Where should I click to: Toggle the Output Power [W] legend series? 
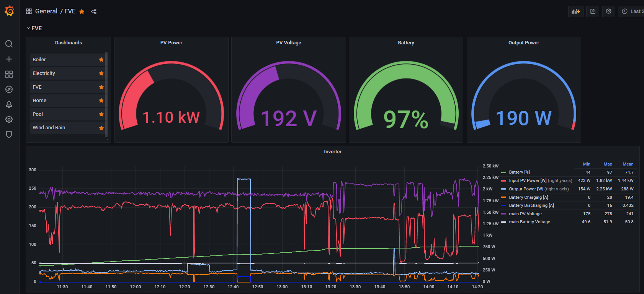539,189
